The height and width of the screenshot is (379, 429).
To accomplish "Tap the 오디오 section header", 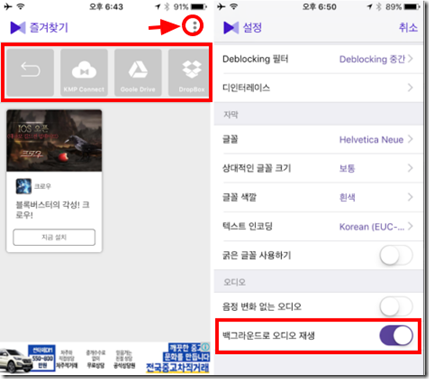I will [234, 282].
